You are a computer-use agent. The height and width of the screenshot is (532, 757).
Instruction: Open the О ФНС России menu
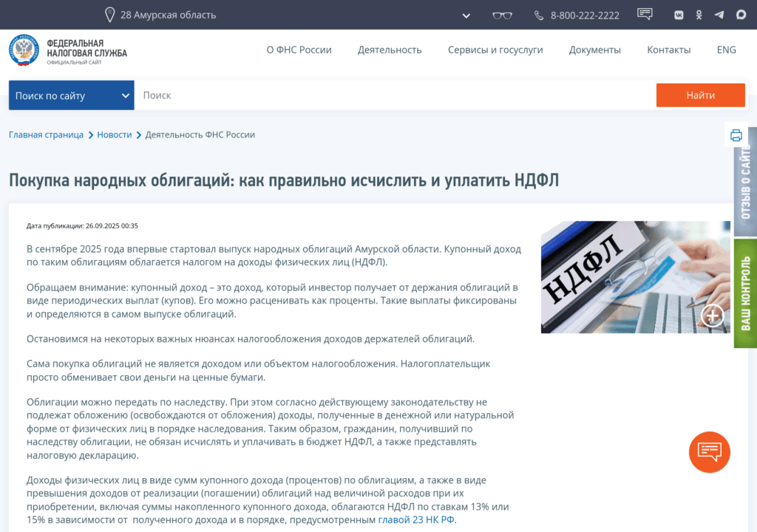299,50
